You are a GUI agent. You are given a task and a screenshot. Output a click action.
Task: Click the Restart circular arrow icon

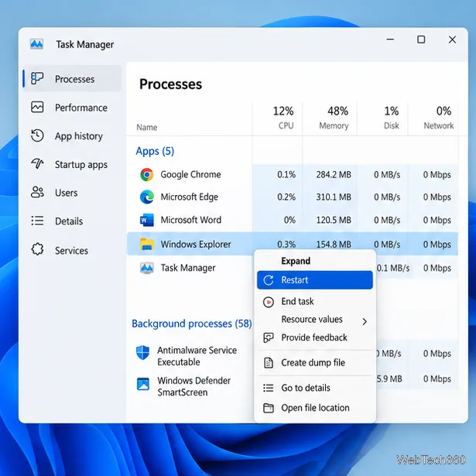point(269,280)
